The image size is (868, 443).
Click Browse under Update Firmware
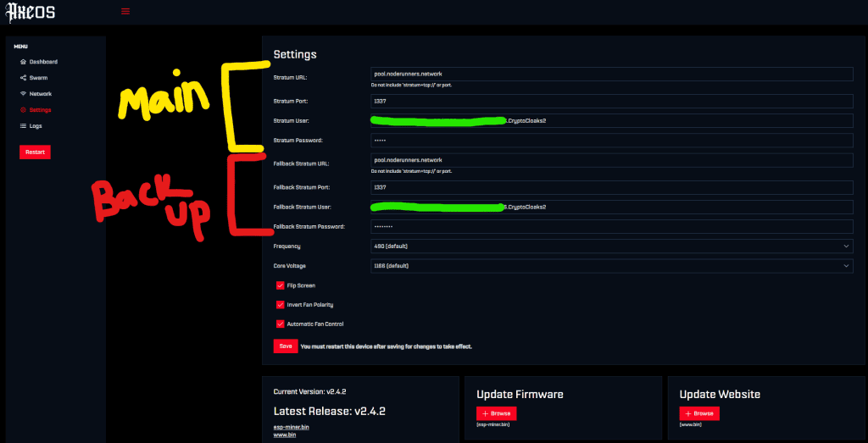point(497,413)
